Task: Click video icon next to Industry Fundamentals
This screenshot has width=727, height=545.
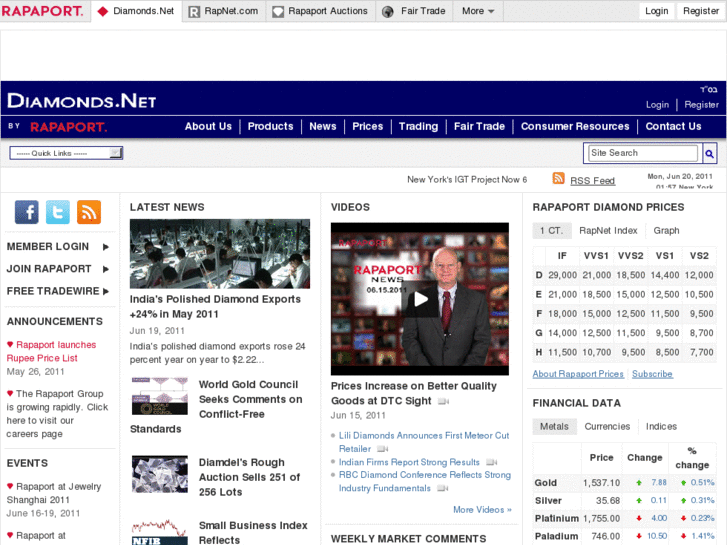Action: [443, 488]
